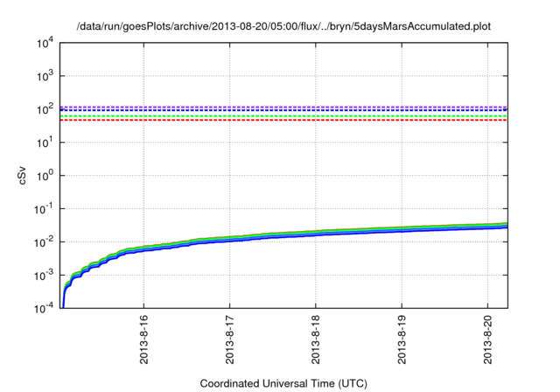Select the 2013-8-17 date tick label
560x392 pixels.
[230, 339]
